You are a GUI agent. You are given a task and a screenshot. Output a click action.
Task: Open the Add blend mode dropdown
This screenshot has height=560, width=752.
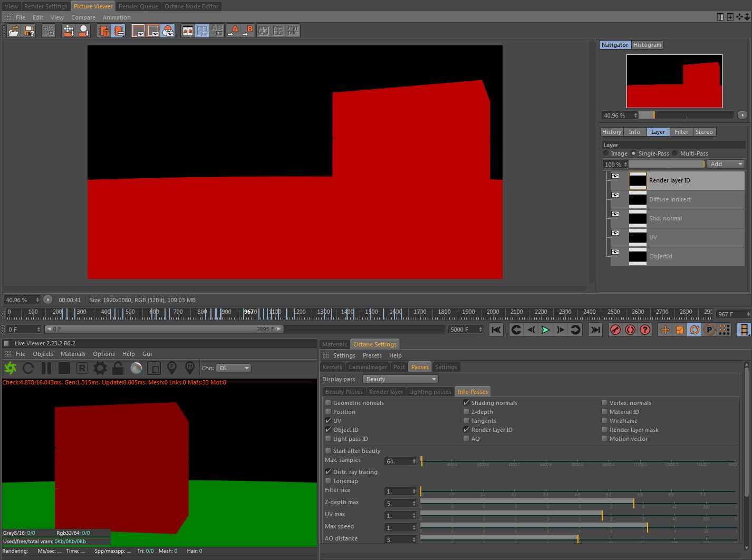click(x=726, y=164)
